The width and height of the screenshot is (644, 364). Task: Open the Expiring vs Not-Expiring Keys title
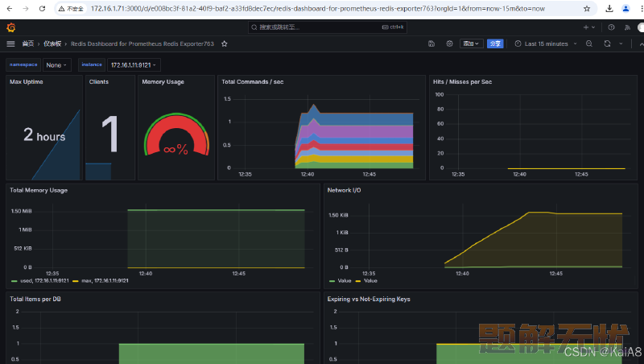(369, 299)
